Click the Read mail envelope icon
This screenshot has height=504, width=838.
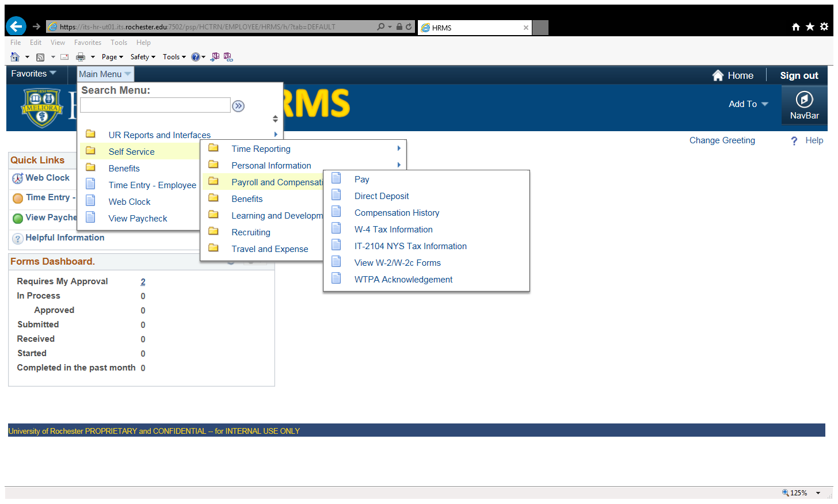pos(64,57)
